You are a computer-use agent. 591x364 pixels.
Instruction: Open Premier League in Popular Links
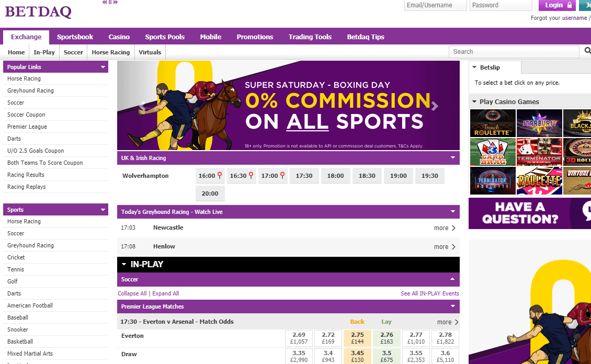[x=27, y=127]
